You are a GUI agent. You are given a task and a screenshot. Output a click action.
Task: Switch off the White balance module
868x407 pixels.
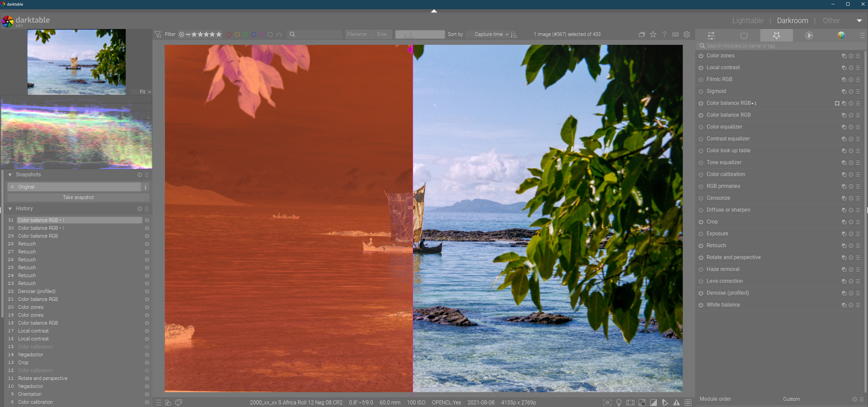[x=701, y=305]
